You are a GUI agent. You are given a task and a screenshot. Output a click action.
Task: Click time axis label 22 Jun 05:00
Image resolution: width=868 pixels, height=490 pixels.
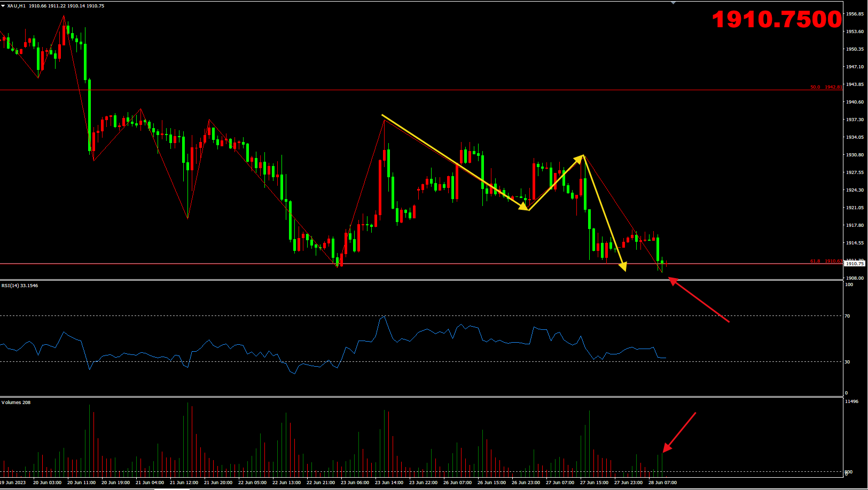coord(252,483)
